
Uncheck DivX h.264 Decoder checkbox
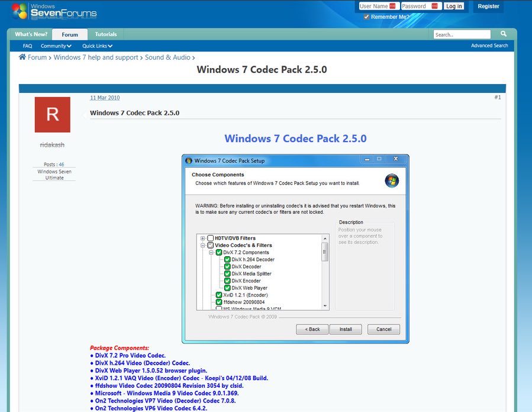click(227, 259)
